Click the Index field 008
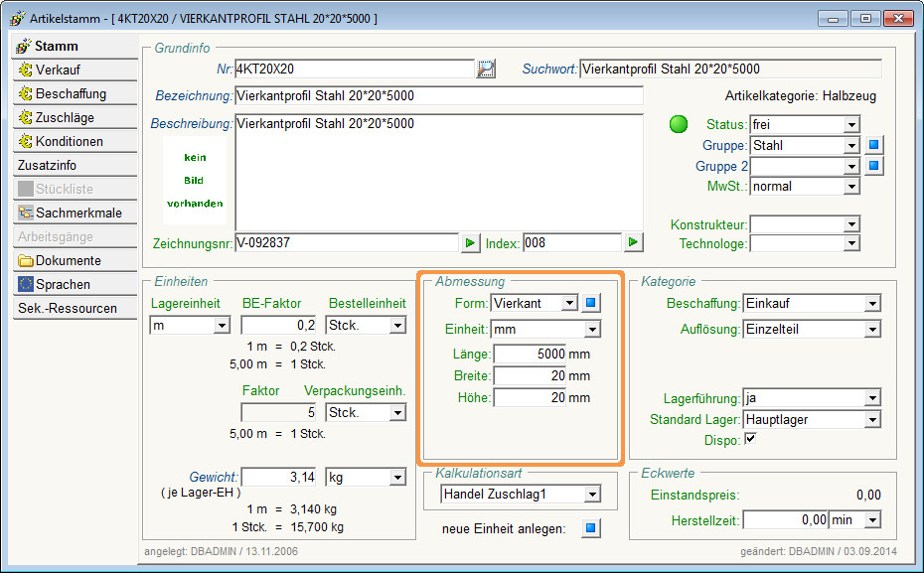This screenshot has height=573, width=924. tap(572, 242)
